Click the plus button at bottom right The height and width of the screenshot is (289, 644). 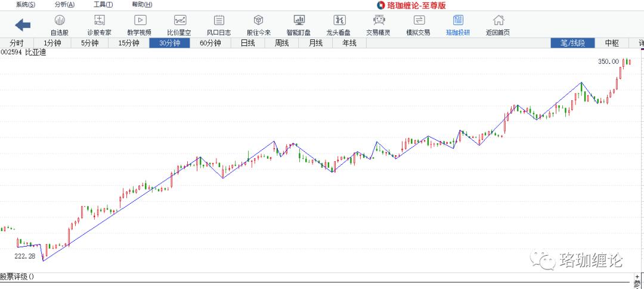pos(637,276)
